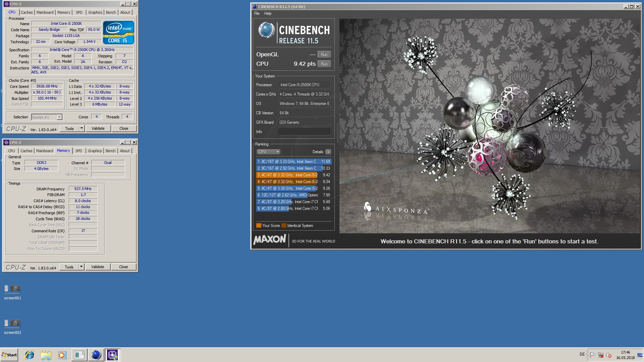Click Tools button in upper CPU-Z

pyautogui.click(x=69, y=128)
